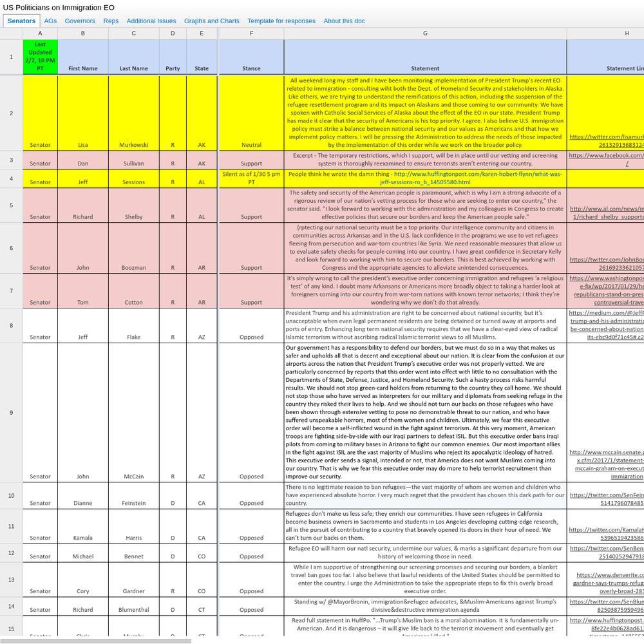The width and height of the screenshot is (644, 644).
Task: Select column E header
Action: tap(202, 33)
